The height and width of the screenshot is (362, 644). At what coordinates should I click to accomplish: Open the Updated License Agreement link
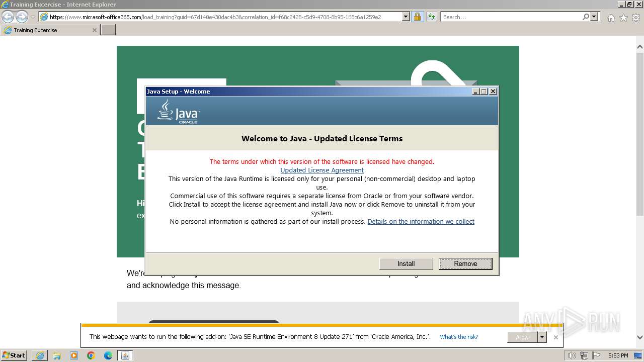322,170
